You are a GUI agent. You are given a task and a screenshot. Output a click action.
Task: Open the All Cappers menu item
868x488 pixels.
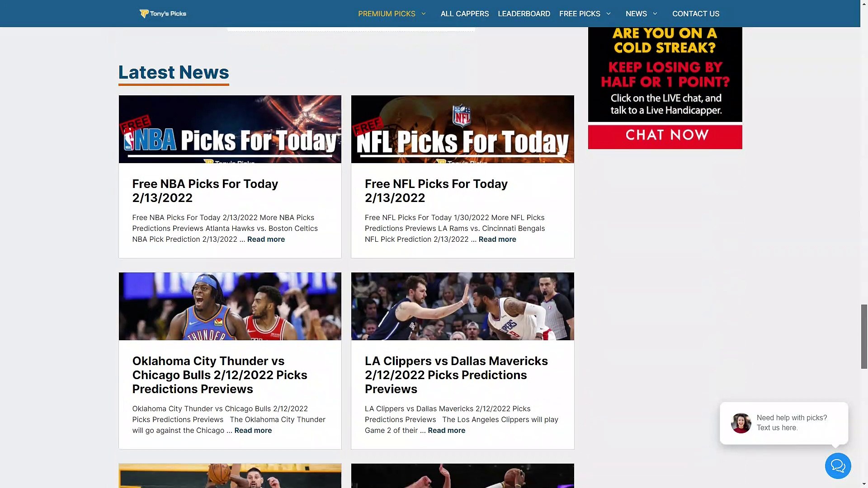tap(464, 14)
